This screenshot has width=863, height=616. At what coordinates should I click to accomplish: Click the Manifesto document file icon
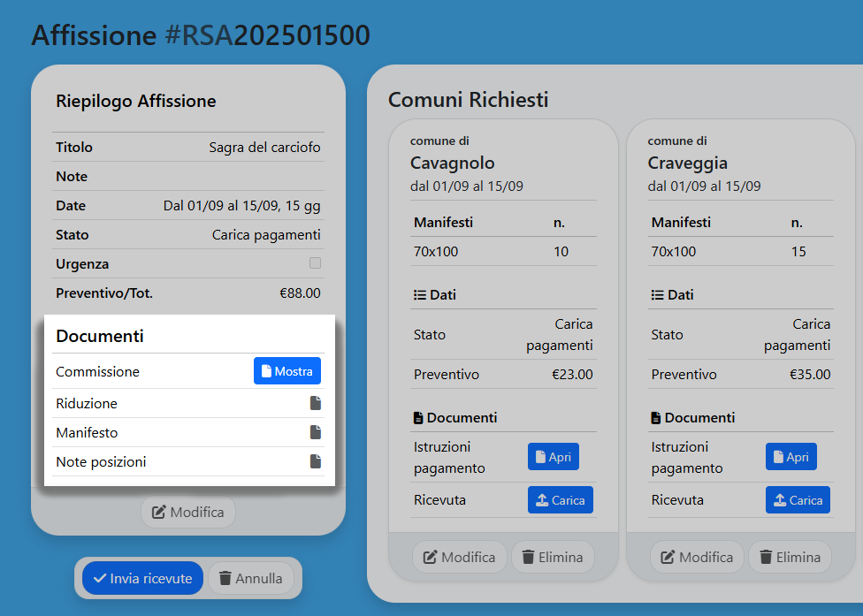pyautogui.click(x=315, y=433)
